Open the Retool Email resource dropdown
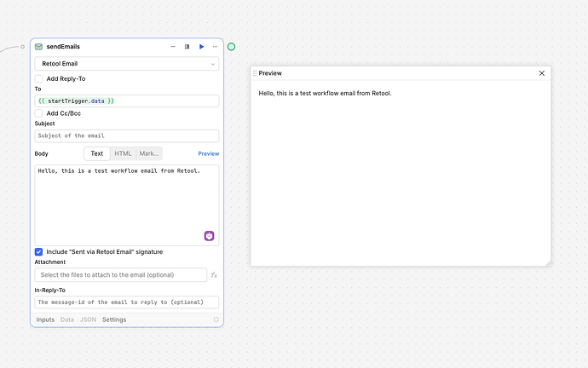Screen dimensions: 588x368 click(126, 64)
